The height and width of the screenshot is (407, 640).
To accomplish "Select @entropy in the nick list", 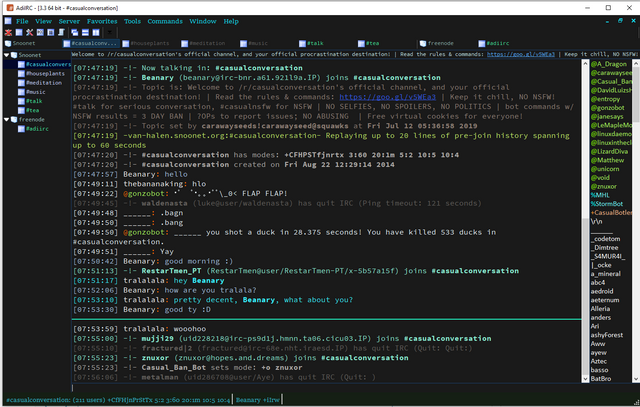I will click(605, 99).
